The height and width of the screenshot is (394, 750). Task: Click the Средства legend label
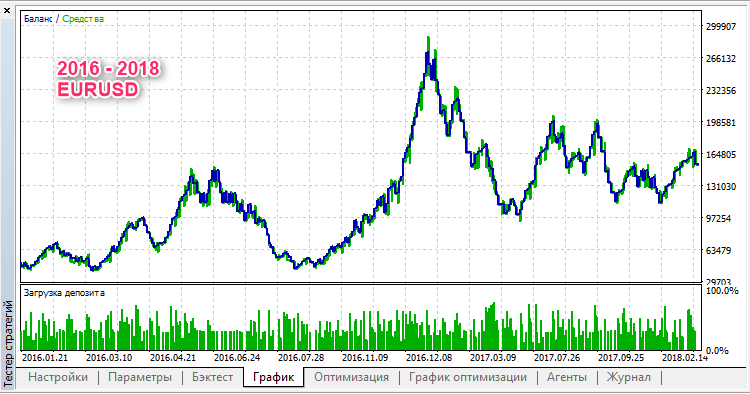83,19
